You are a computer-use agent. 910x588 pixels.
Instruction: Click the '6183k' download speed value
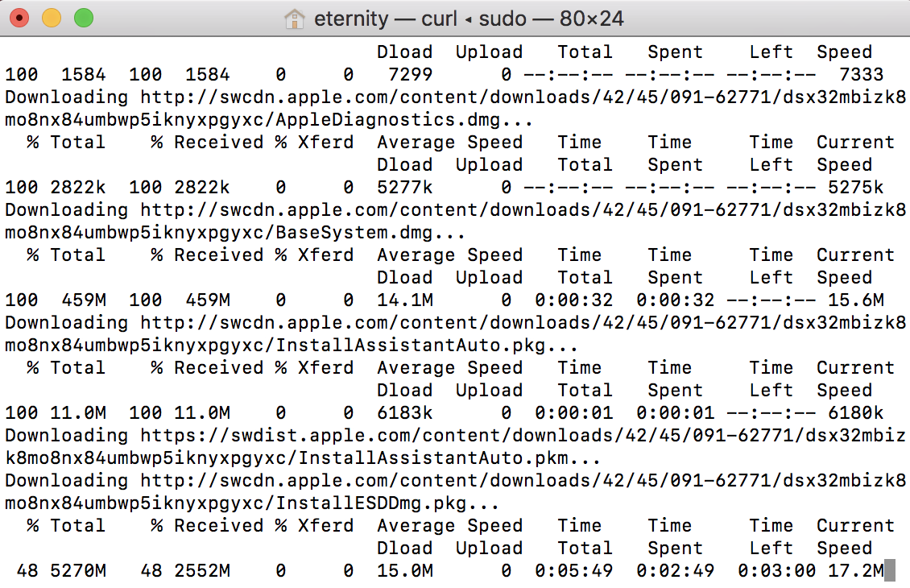click(x=405, y=412)
